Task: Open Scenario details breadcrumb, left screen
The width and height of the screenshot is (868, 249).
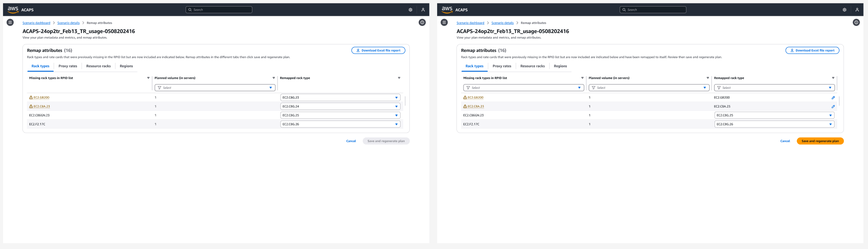Action: pyautogui.click(x=69, y=23)
